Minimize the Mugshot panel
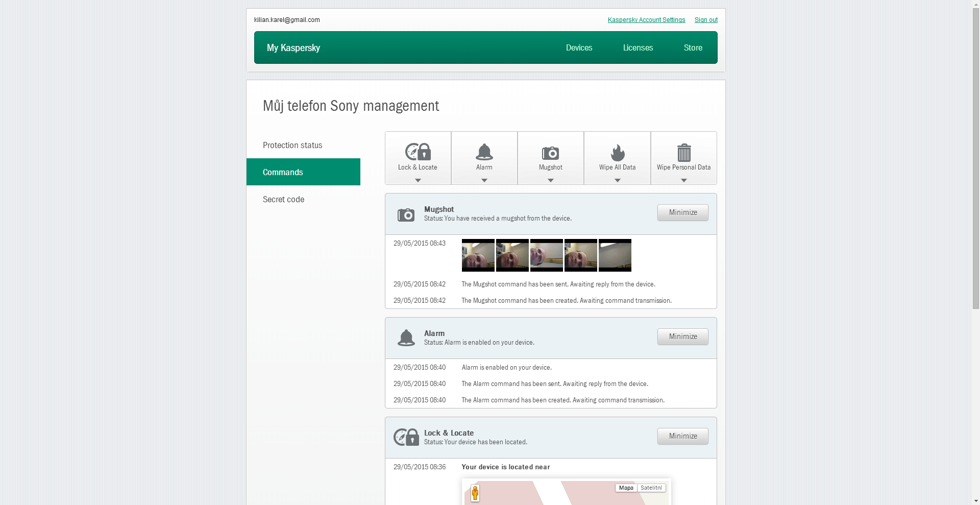 pos(683,212)
